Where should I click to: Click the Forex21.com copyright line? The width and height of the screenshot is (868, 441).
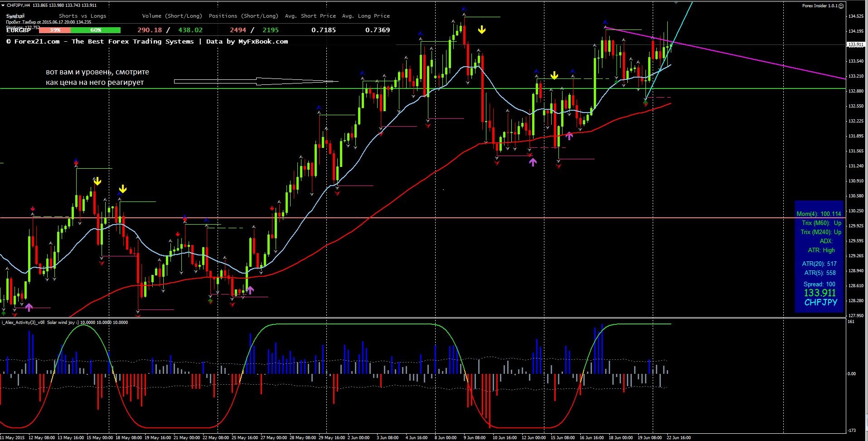(147, 41)
